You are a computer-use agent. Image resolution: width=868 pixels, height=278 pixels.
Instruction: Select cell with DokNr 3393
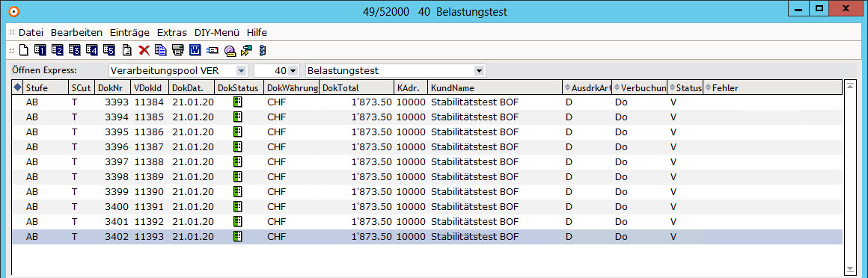[117, 102]
